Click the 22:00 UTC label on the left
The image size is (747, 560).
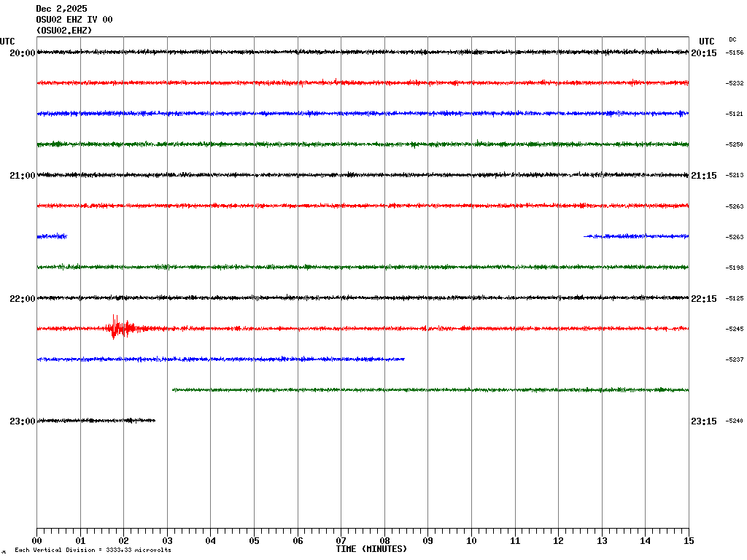pos(22,299)
